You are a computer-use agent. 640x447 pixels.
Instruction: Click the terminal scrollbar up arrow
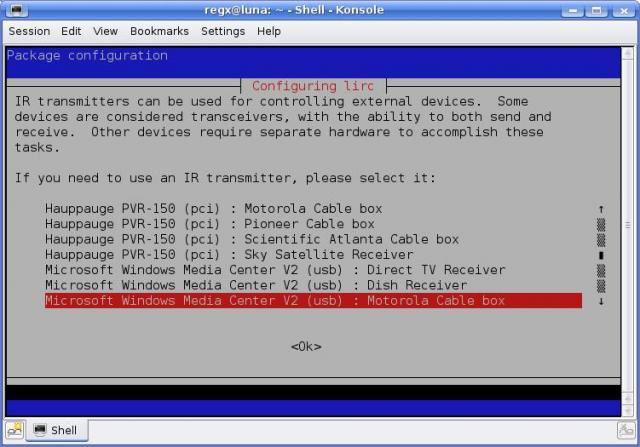tap(627, 53)
